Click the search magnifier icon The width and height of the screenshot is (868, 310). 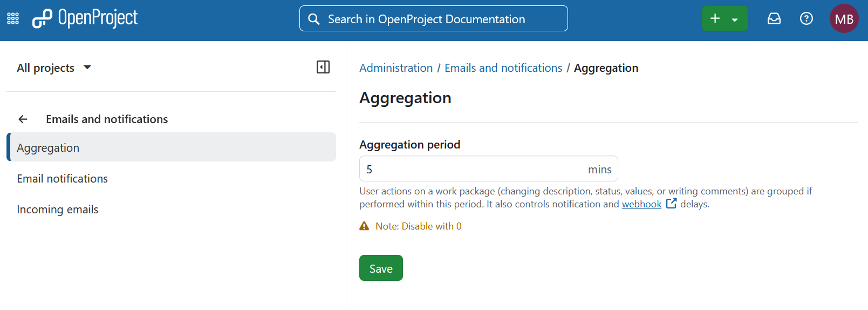click(x=313, y=19)
